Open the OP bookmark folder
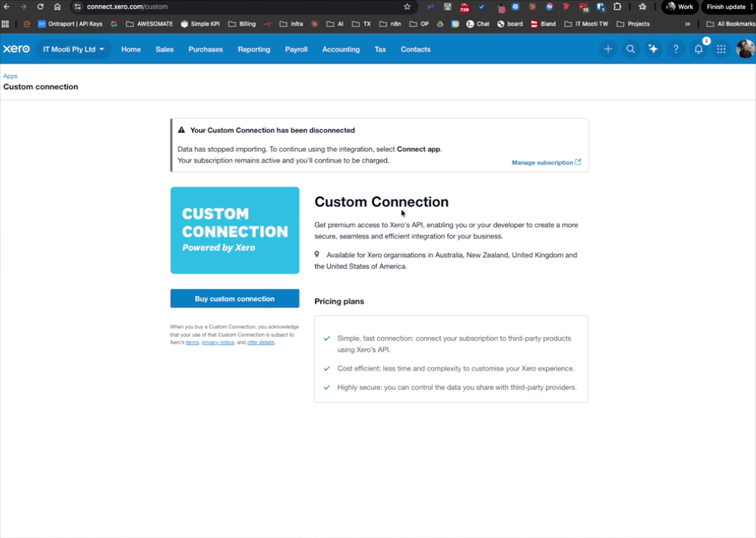Viewport: 756px width, 538px height. coord(419,24)
